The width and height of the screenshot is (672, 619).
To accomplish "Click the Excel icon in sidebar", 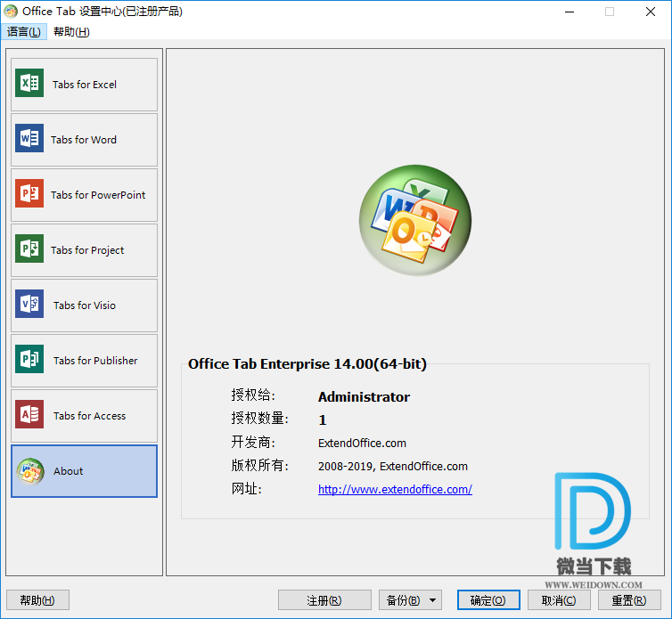I will tap(29, 83).
